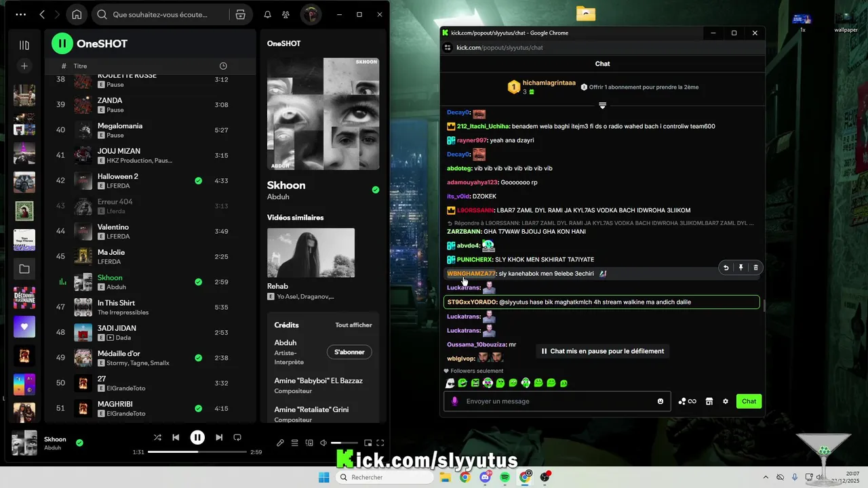This screenshot has width=868, height=488.
Task: Open connect to a device icon
Action: [x=309, y=443]
